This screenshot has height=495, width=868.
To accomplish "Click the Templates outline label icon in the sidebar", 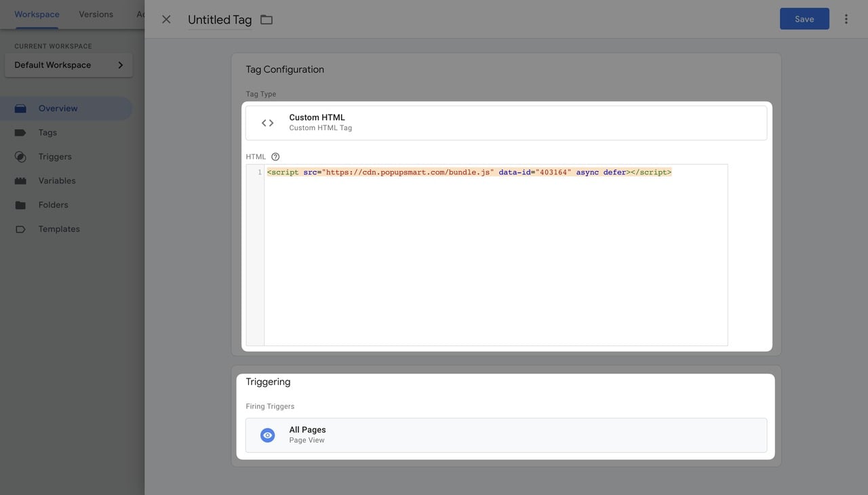I will point(20,229).
